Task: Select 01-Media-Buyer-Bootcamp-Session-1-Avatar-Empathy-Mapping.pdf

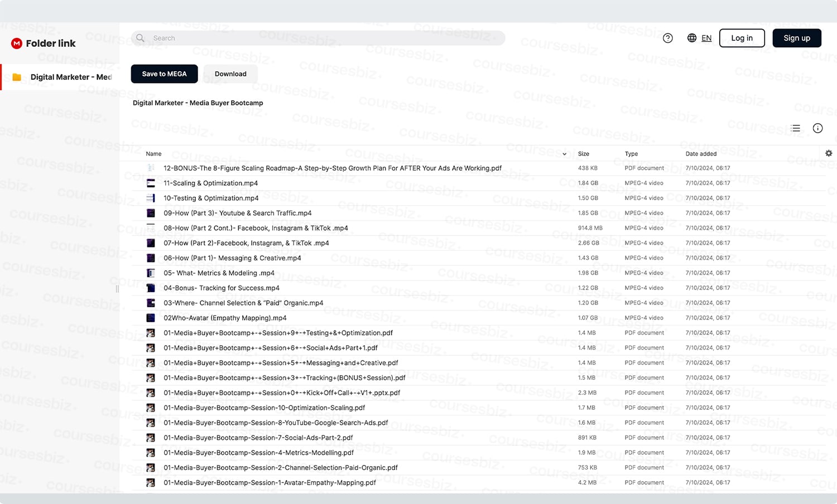Action: click(x=270, y=483)
